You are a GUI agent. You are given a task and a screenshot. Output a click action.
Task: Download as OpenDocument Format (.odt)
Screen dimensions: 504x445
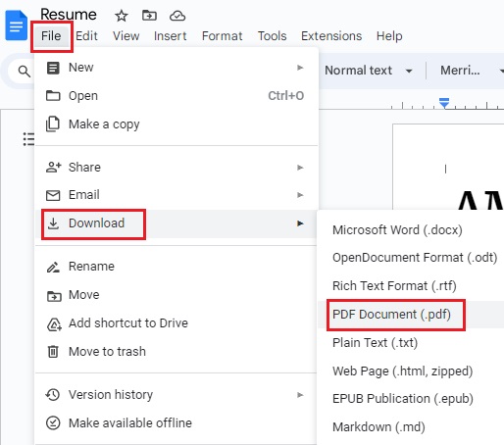point(411,258)
